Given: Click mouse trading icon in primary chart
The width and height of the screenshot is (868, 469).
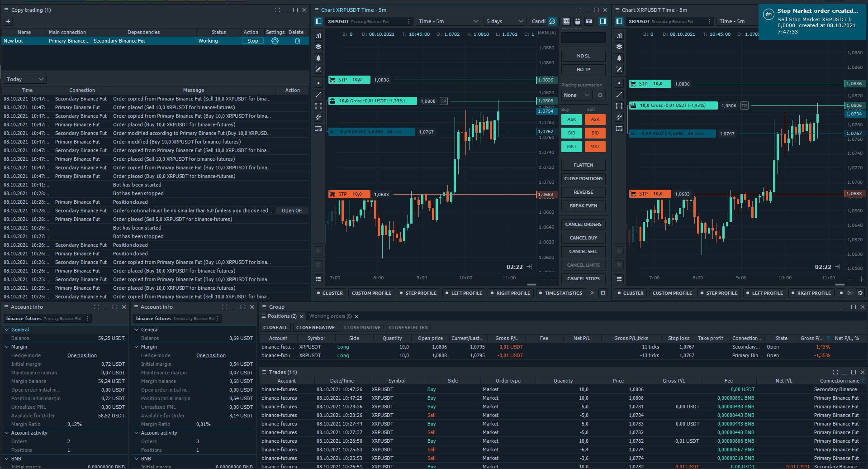Looking at the screenshot, I should [x=577, y=21].
